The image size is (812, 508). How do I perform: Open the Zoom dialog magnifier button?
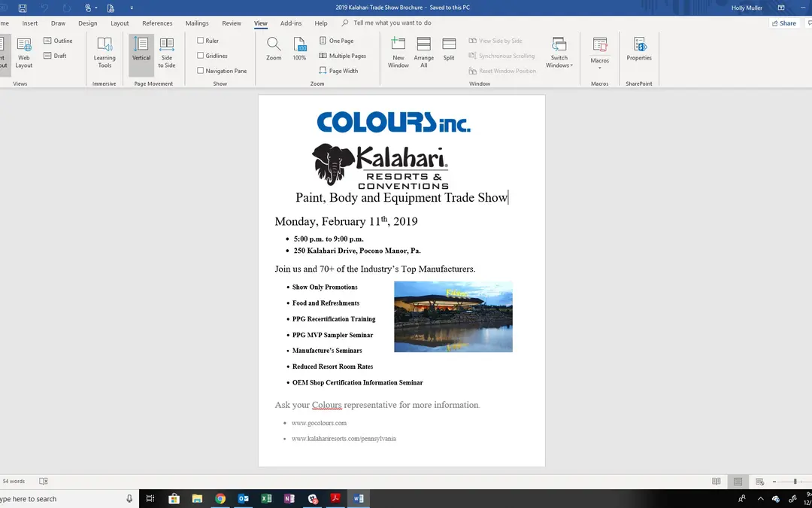[274, 49]
